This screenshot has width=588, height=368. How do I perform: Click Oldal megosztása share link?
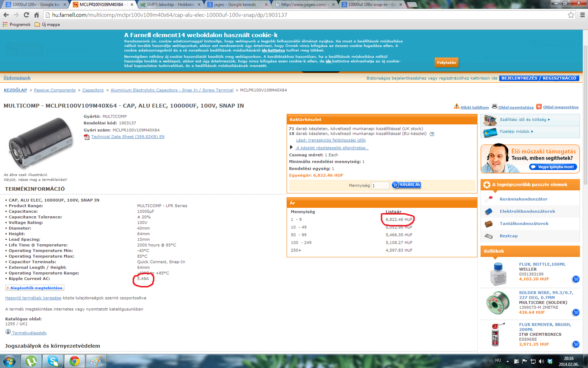(561, 107)
